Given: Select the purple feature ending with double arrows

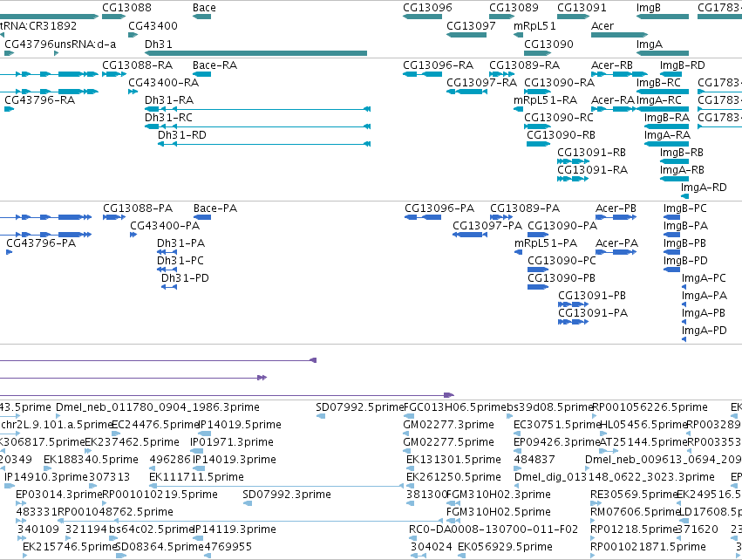Looking at the screenshot, I should click(133, 378).
